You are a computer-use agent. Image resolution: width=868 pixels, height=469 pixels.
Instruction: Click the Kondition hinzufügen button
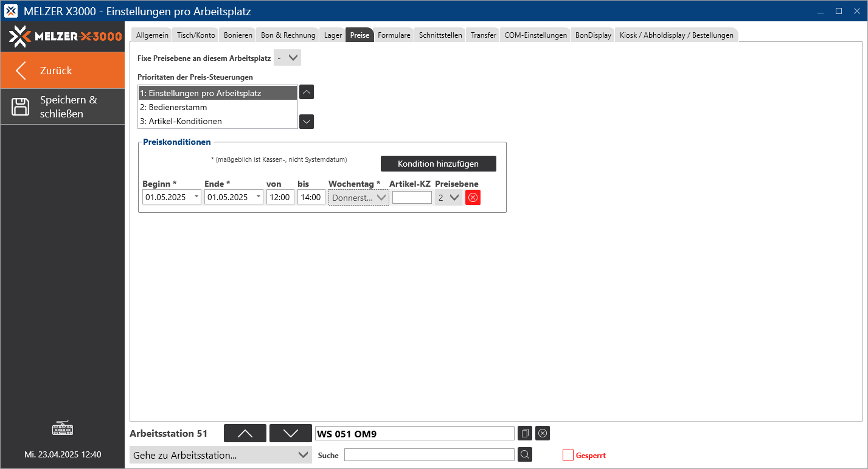[439, 164]
